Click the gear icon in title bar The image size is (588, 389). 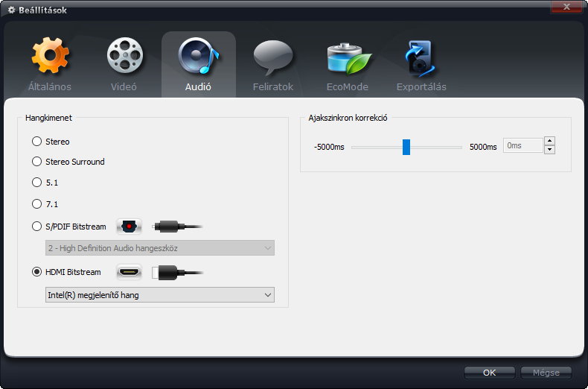coord(12,10)
